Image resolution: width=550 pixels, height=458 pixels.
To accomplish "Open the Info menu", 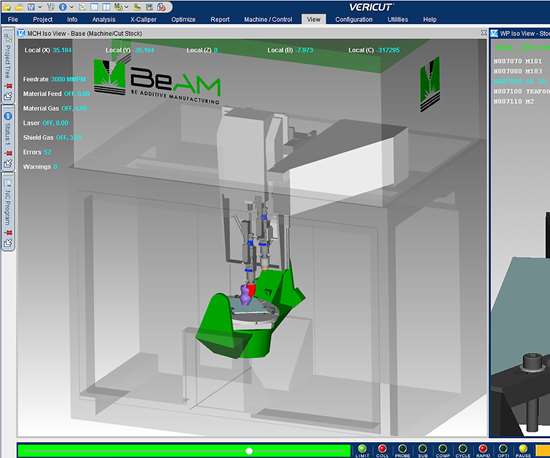I will coord(72,20).
